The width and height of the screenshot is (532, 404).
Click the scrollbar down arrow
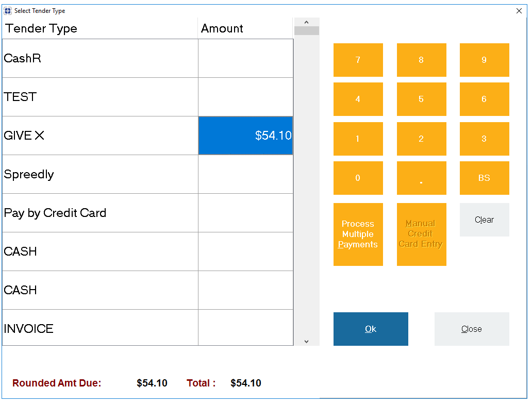click(x=306, y=341)
